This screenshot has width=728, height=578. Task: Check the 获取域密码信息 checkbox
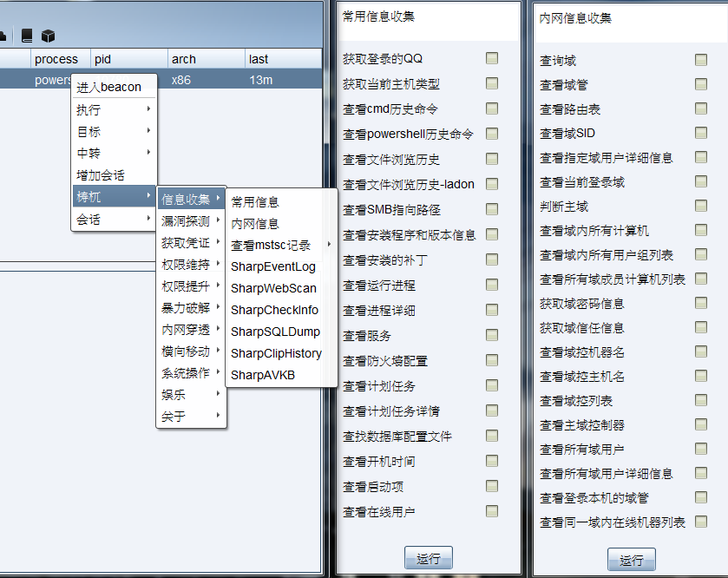click(x=701, y=303)
